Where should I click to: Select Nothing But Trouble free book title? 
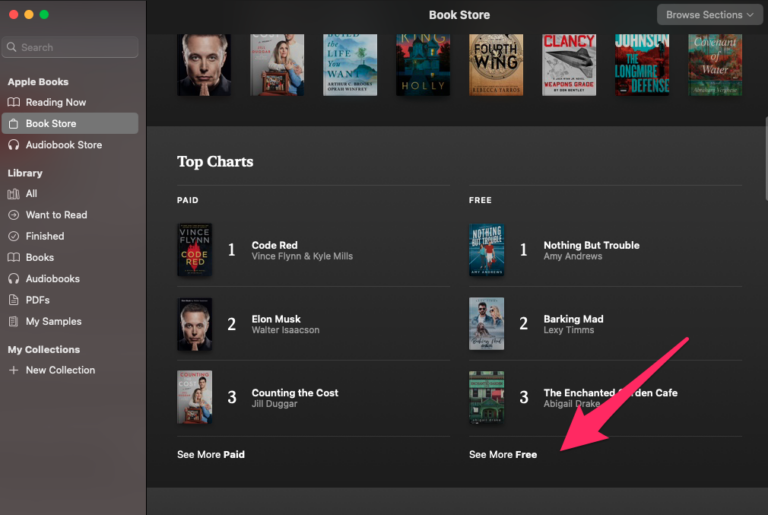[x=591, y=245]
